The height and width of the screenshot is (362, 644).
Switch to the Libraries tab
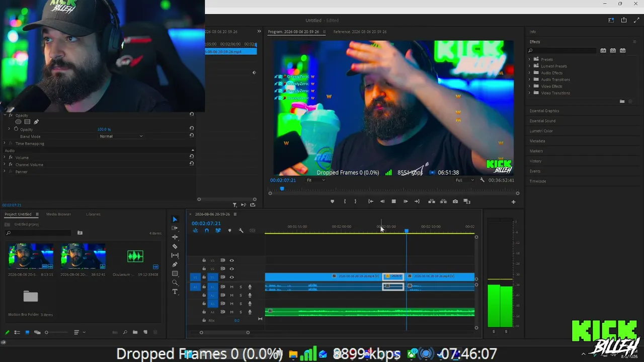coord(93,214)
